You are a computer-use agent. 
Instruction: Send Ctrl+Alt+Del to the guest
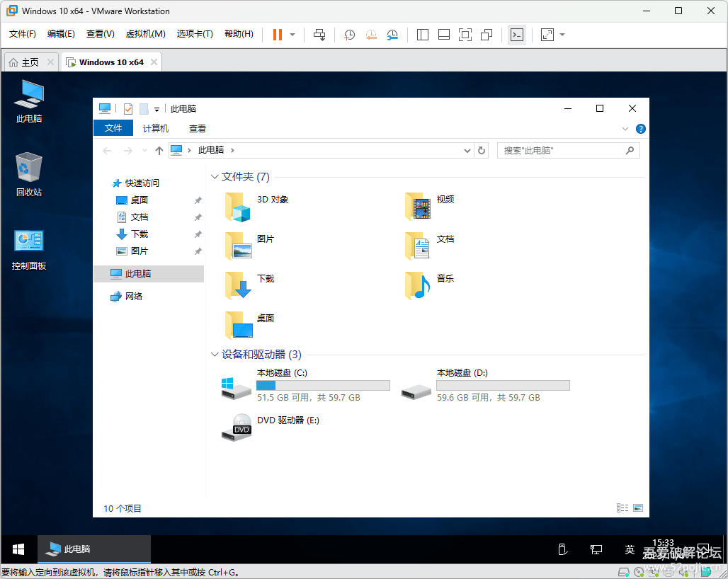click(x=319, y=34)
